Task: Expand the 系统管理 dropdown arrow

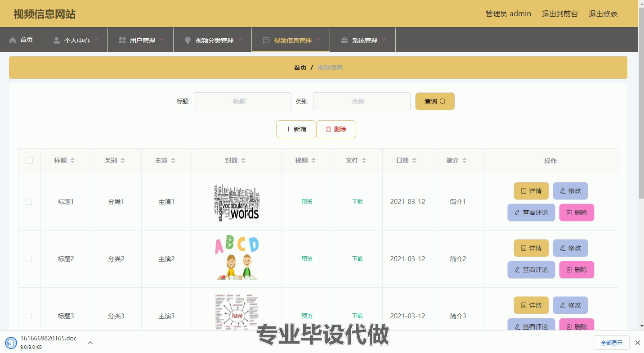Action: click(384, 40)
